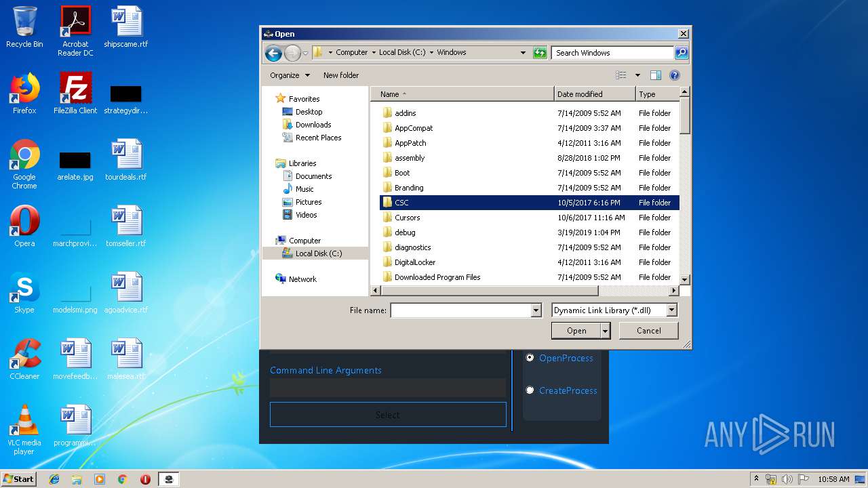Image resolution: width=868 pixels, height=488 pixels.
Task: Select the CreateProcess radio button
Action: point(530,390)
